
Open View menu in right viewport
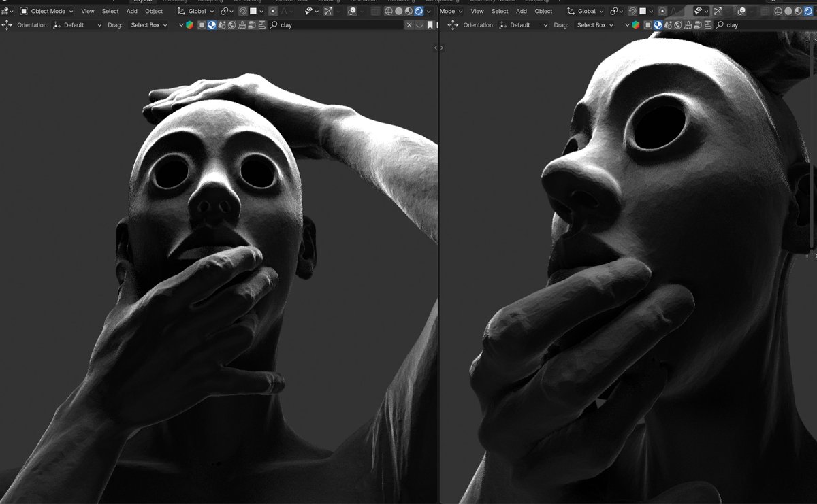pos(477,11)
